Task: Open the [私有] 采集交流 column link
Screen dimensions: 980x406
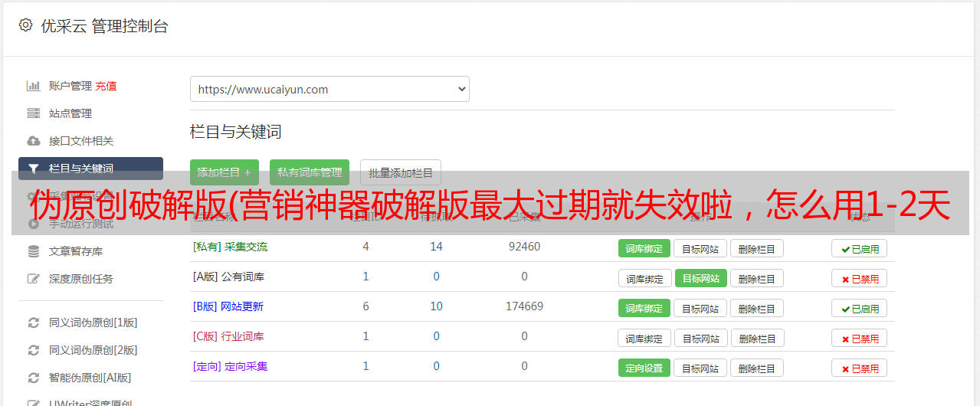Action: 230,247
